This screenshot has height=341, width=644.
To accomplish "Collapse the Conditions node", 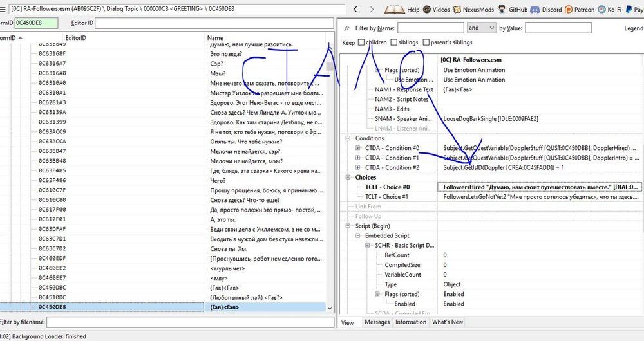I will (x=348, y=138).
